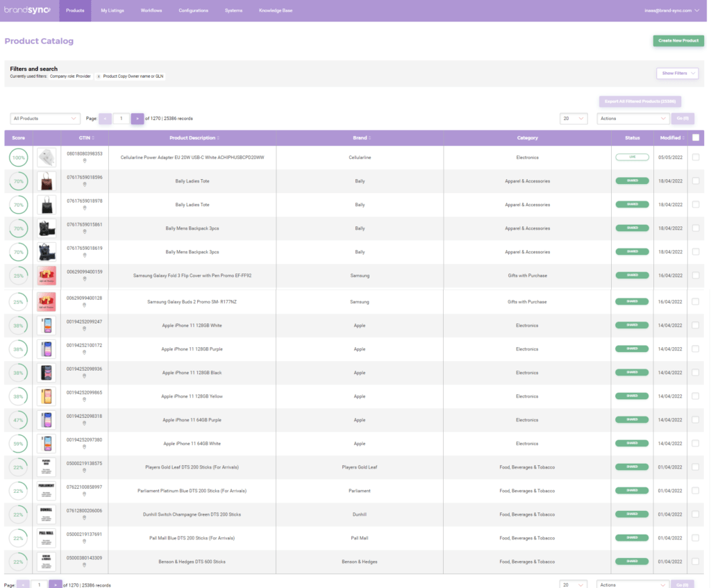Click the 100% score progress circle

tap(18, 157)
